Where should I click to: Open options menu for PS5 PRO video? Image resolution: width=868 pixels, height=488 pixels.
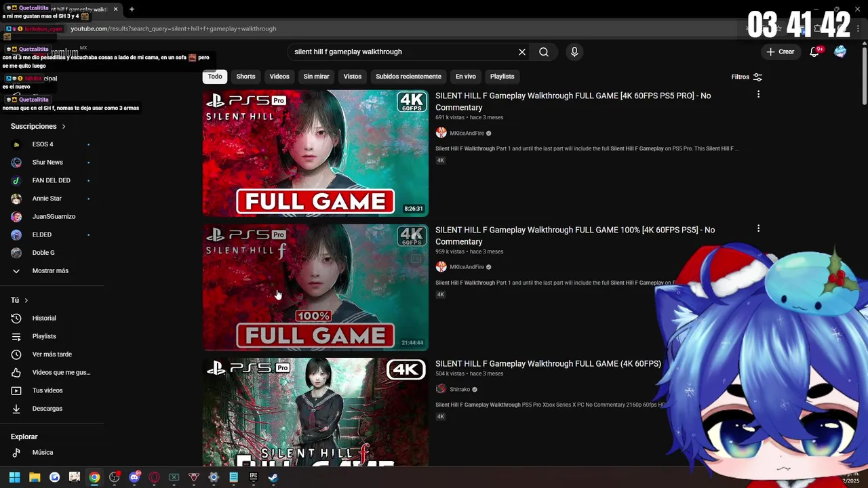(758, 94)
